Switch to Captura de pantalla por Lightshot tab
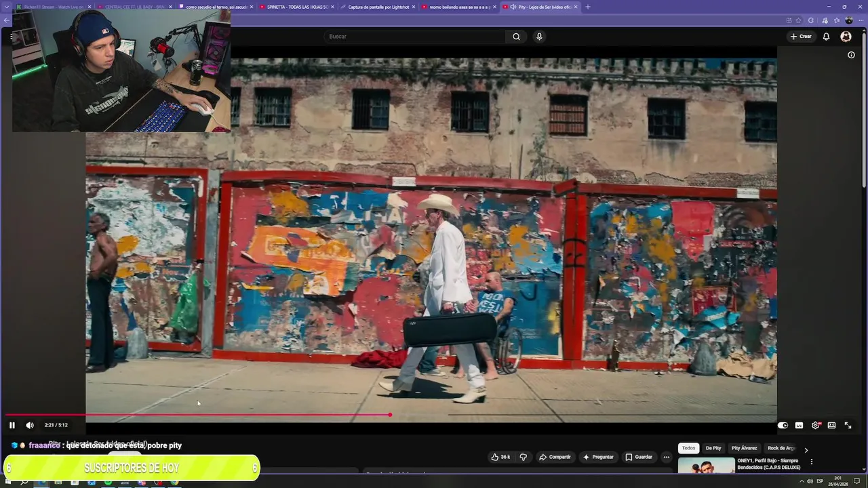Image resolution: width=868 pixels, height=488 pixels. pyautogui.click(x=378, y=7)
